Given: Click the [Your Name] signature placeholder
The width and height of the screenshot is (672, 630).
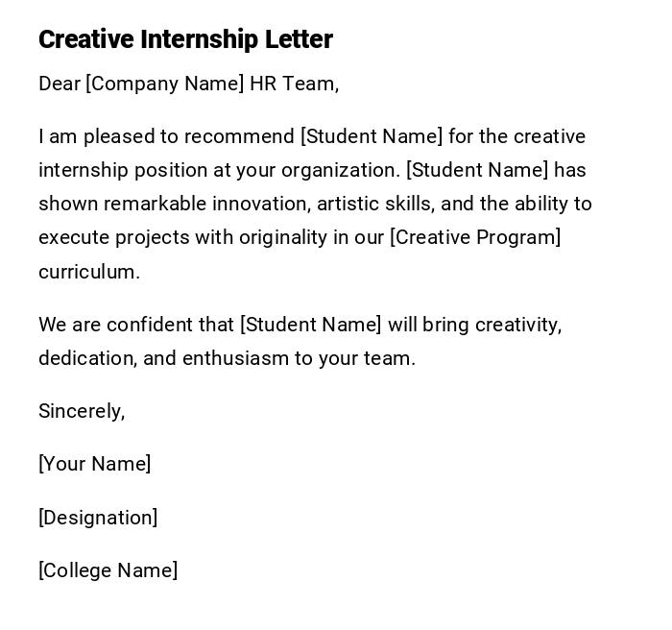Looking at the screenshot, I should coord(95,464).
